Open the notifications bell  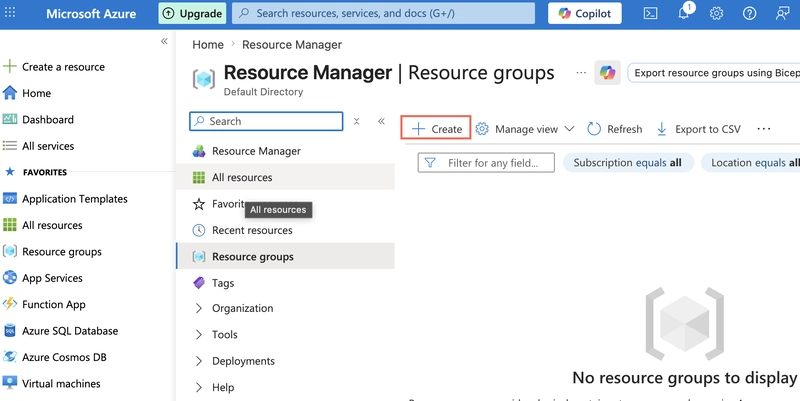tap(684, 13)
